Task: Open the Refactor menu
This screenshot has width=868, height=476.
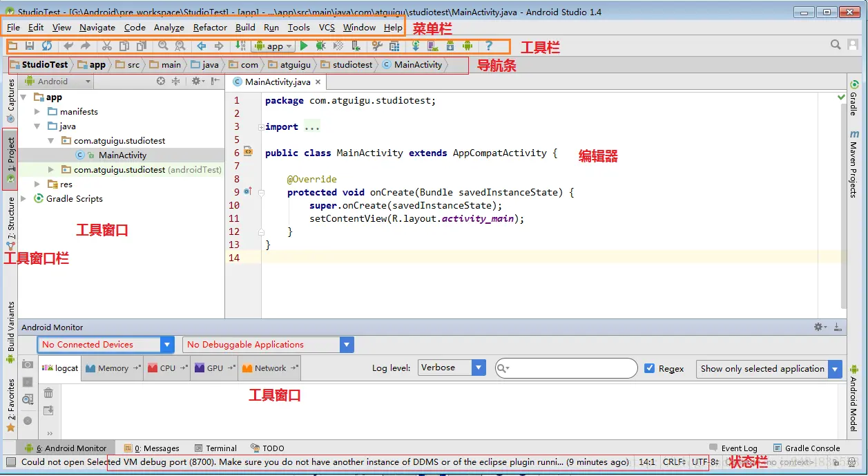Action: (x=210, y=27)
